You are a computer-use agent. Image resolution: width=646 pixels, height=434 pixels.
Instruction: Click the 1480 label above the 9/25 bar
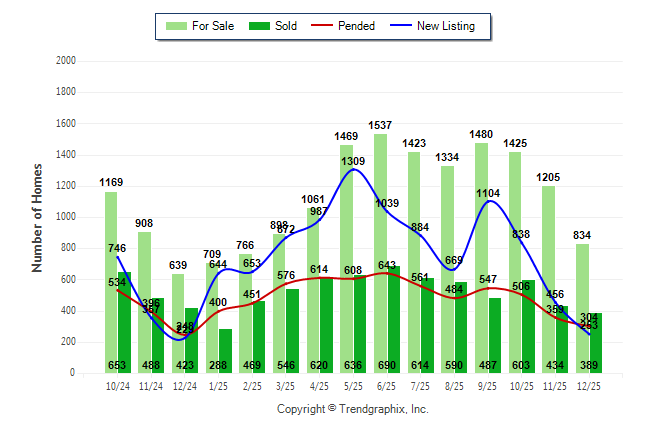[x=481, y=134]
